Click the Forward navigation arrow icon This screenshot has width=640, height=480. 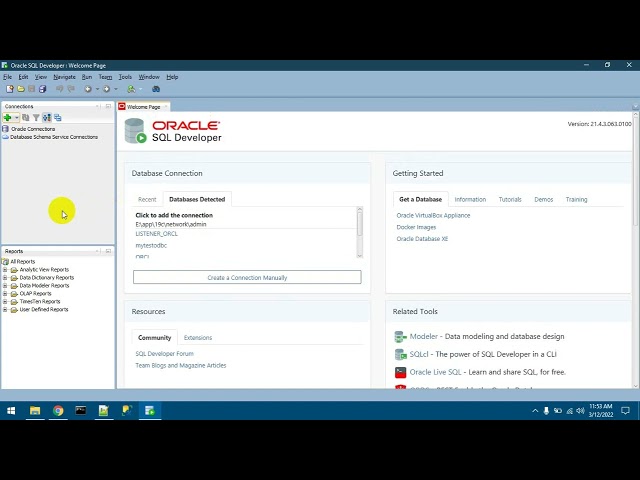click(x=107, y=89)
